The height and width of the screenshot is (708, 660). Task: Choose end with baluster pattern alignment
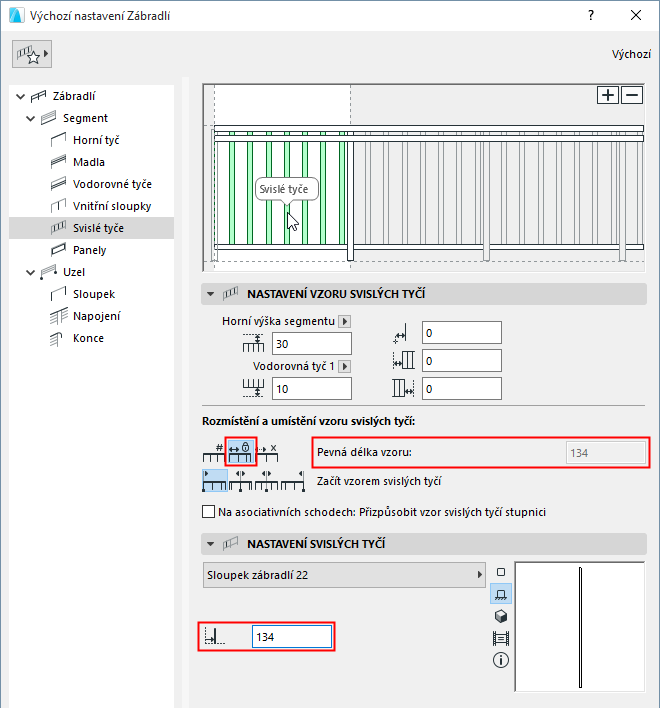(x=293, y=480)
